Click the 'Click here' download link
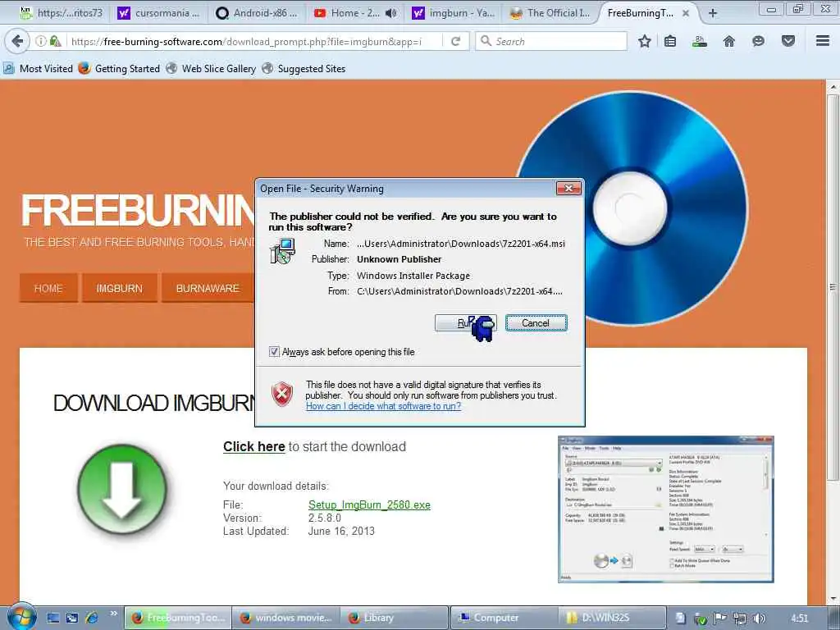This screenshot has width=840, height=630. click(254, 447)
